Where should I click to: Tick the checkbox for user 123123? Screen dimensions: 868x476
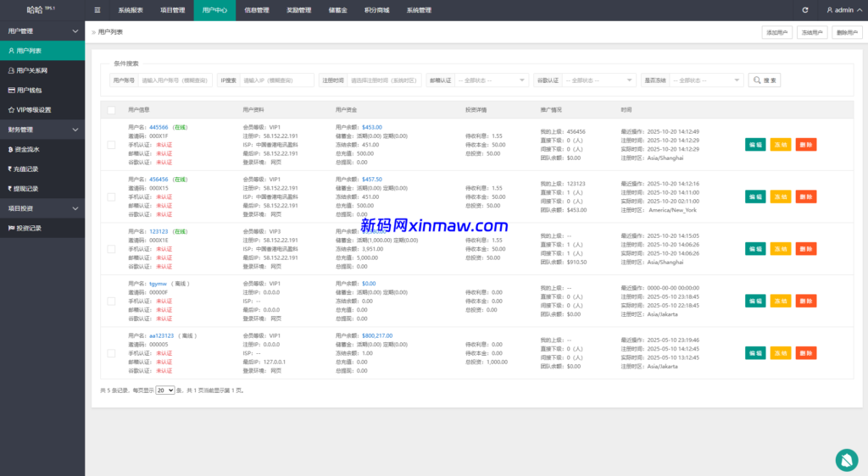tap(111, 249)
